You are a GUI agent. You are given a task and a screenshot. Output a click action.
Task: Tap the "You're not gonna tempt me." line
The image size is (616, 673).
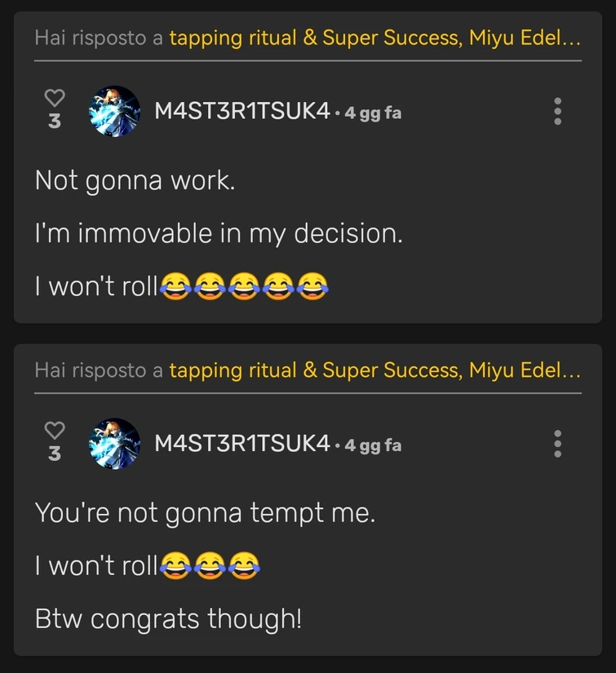click(205, 512)
